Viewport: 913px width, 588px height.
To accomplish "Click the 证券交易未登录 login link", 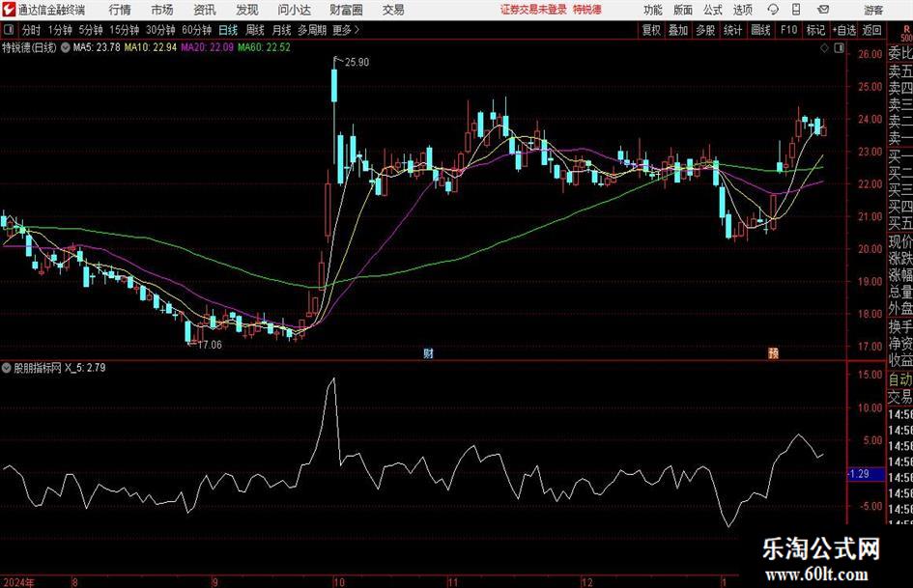I will 533,10.
